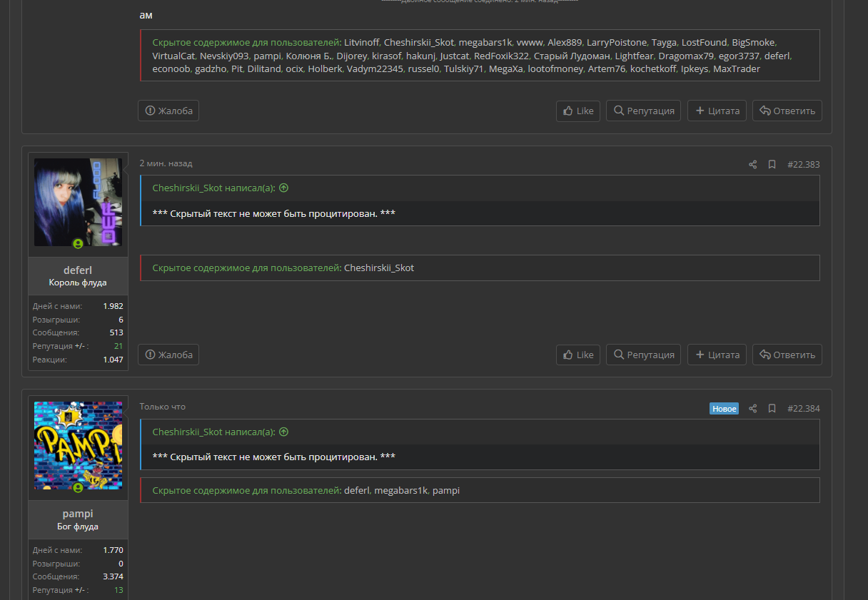Click 'Старый Лудоман' in hidden content list

coord(572,56)
